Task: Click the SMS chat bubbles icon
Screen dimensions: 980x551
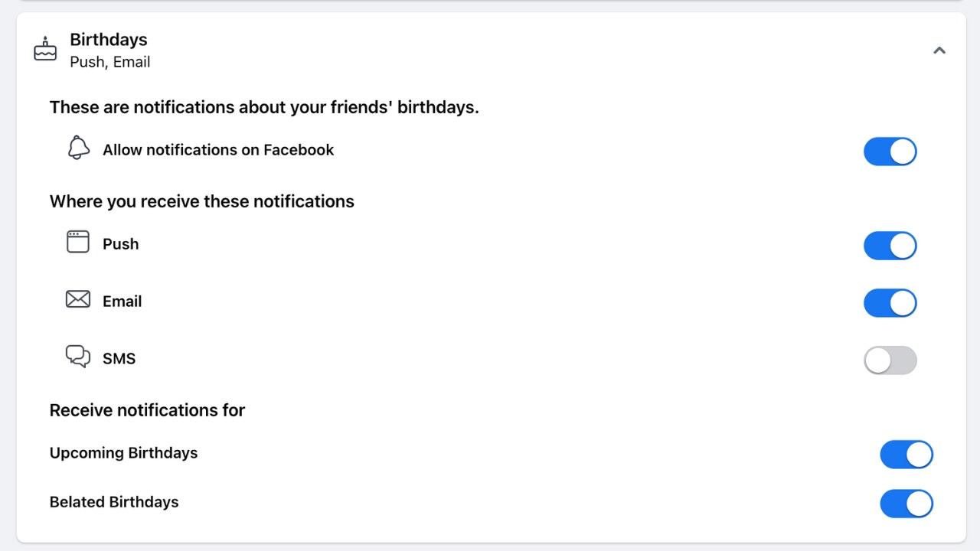Action: [77, 355]
